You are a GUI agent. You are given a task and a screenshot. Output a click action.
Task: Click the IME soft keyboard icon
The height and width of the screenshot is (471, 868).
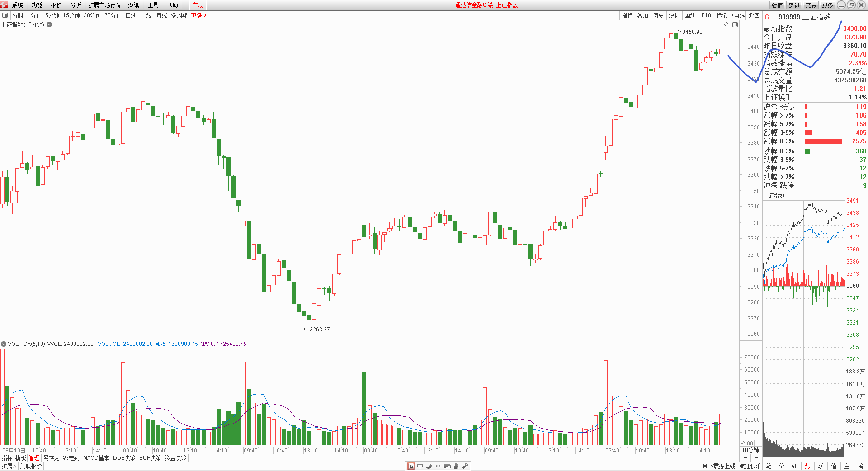pos(447,466)
